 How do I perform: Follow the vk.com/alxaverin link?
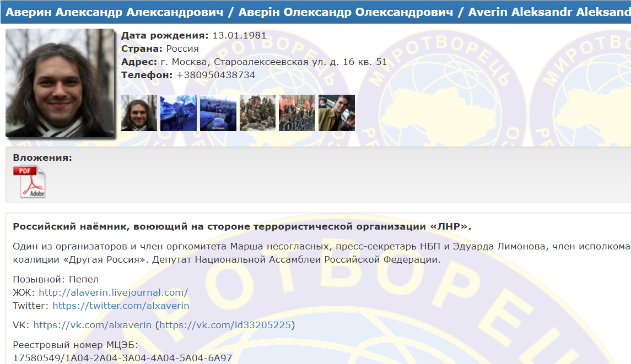(x=92, y=325)
